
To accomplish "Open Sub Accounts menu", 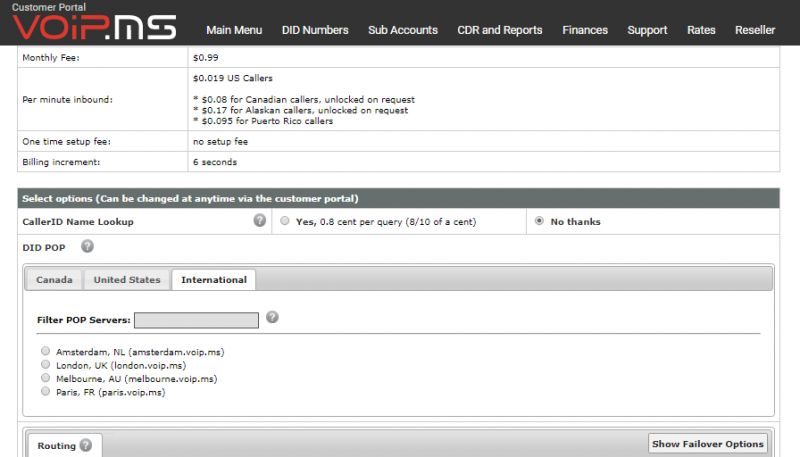I will (x=403, y=30).
